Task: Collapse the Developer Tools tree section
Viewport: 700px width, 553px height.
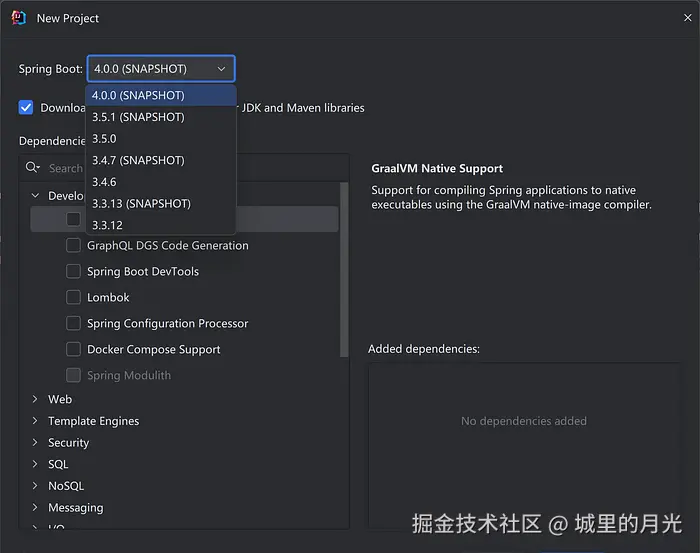Action: click(35, 195)
